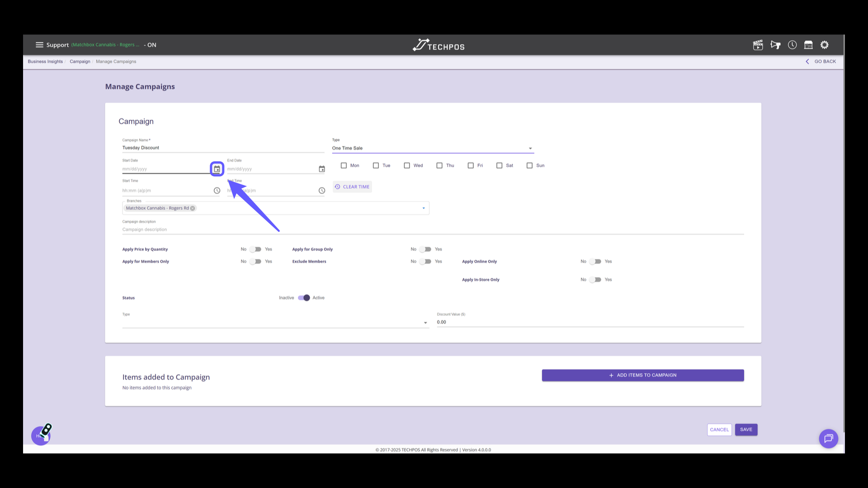Viewport: 868px width, 488px height.
Task: Check the Tue day checkbox
Action: [376, 165]
